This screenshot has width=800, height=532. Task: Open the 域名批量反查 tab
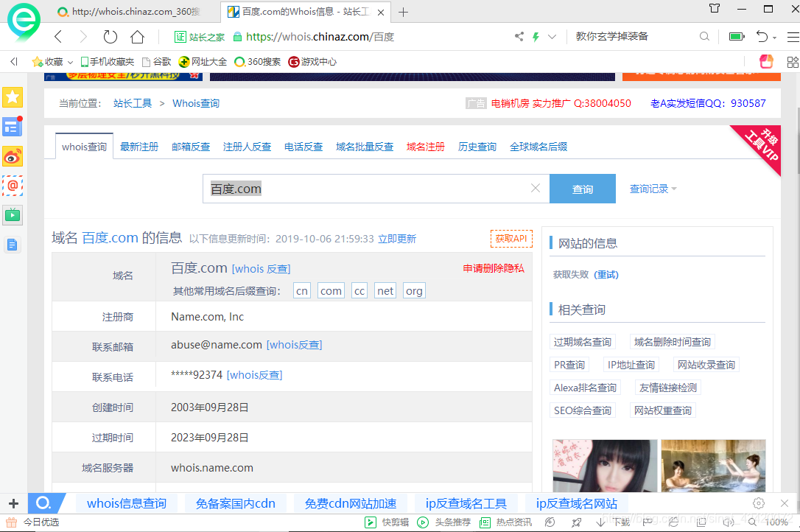[x=365, y=147]
